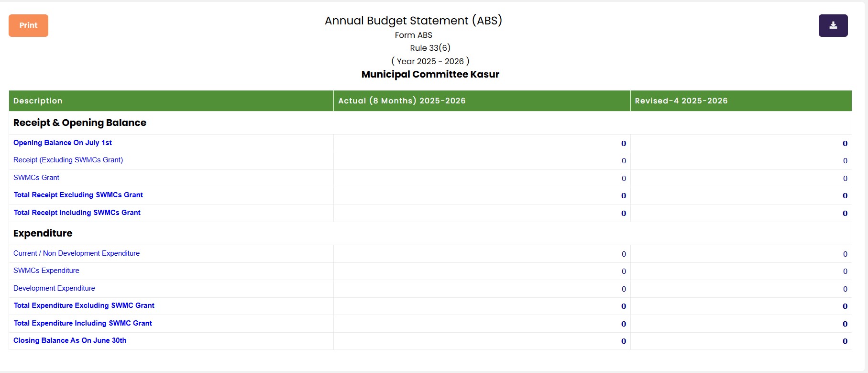
Task: Click the Actual (8 Months) 2025-2026 header
Action: [402, 101]
